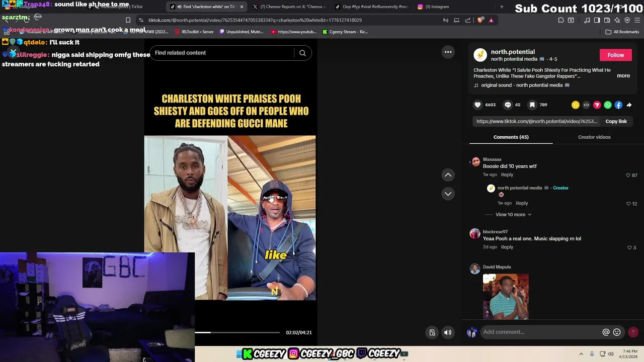Screen dimensions: 644x362
Task: Open the browser extensions puzzle icon
Action: pyautogui.click(x=560, y=20)
